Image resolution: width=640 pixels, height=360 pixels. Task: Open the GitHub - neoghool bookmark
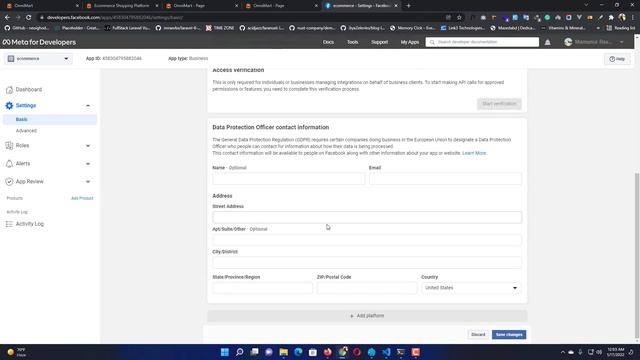pyautogui.click(x=27, y=28)
